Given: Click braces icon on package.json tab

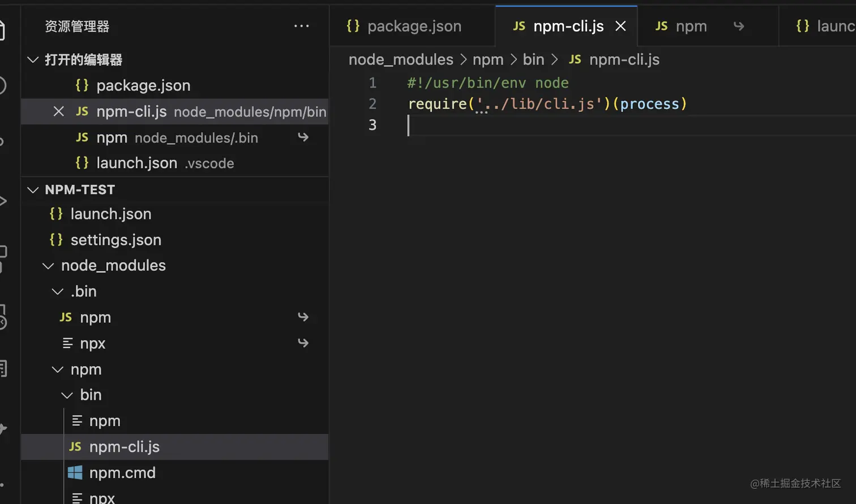Looking at the screenshot, I should tap(353, 26).
